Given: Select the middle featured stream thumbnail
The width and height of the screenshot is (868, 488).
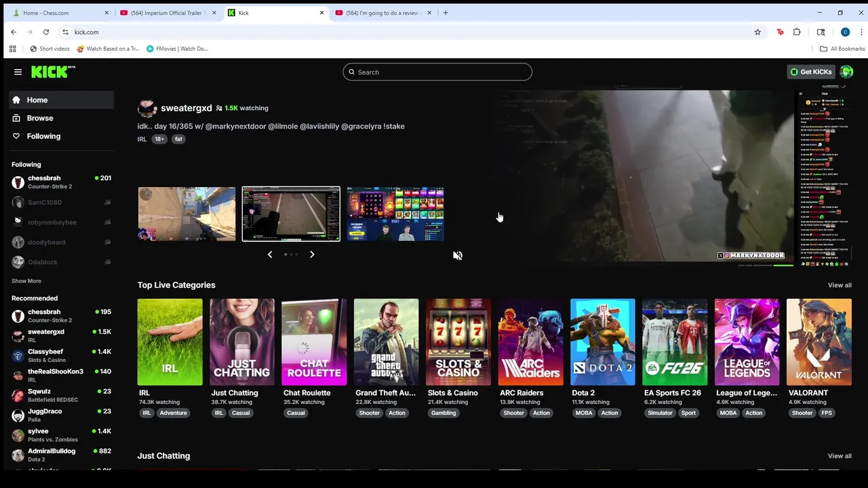Looking at the screenshot, I should (x=291, y=214).
